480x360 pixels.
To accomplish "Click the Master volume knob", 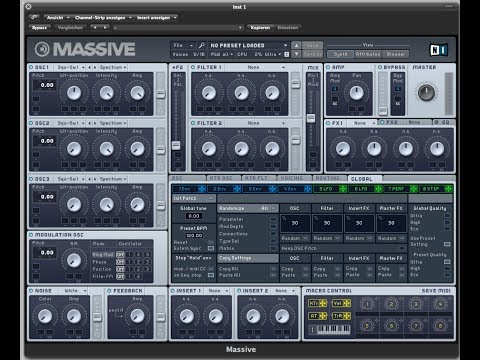I will [426, 93].
